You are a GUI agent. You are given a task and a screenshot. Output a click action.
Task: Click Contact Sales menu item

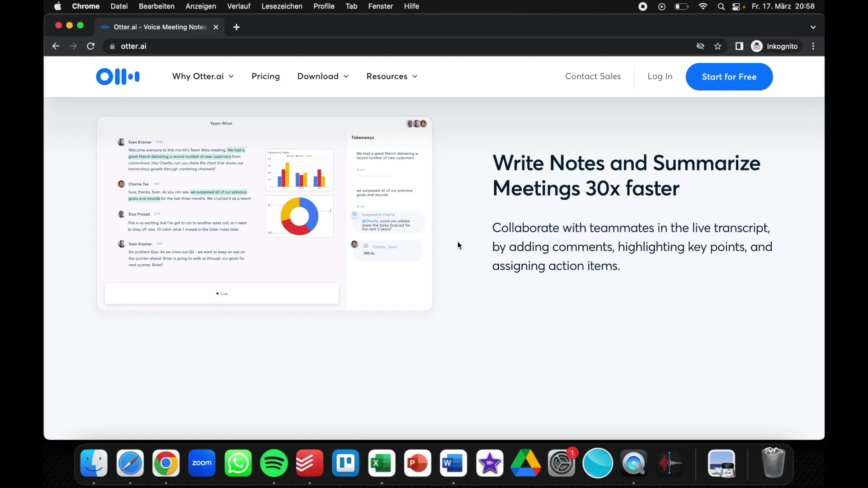pos(593,76)
